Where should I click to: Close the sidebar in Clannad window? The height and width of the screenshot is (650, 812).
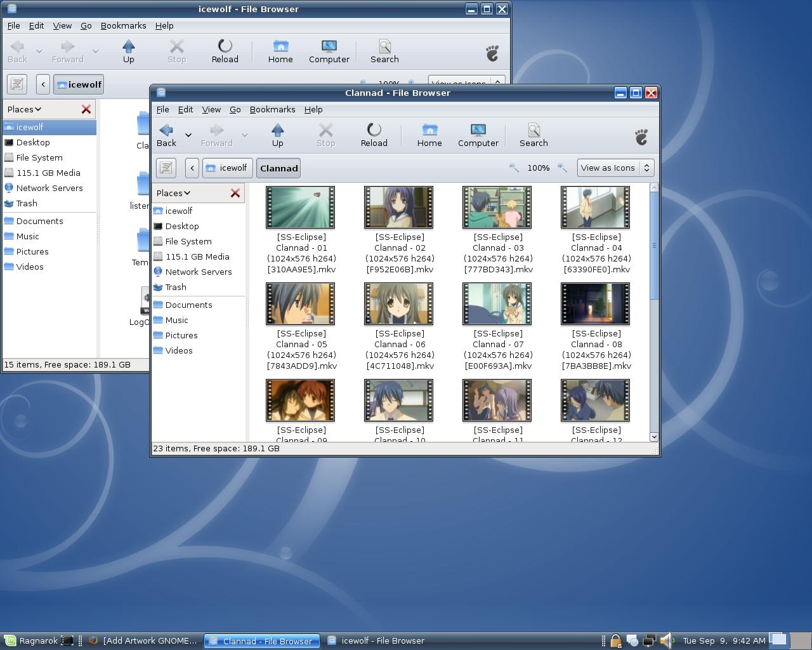[x=235, y=193]
